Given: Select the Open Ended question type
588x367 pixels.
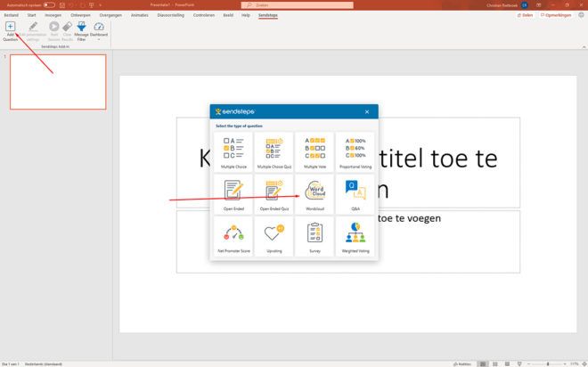Looking at the screenshot, I should 233,194.
